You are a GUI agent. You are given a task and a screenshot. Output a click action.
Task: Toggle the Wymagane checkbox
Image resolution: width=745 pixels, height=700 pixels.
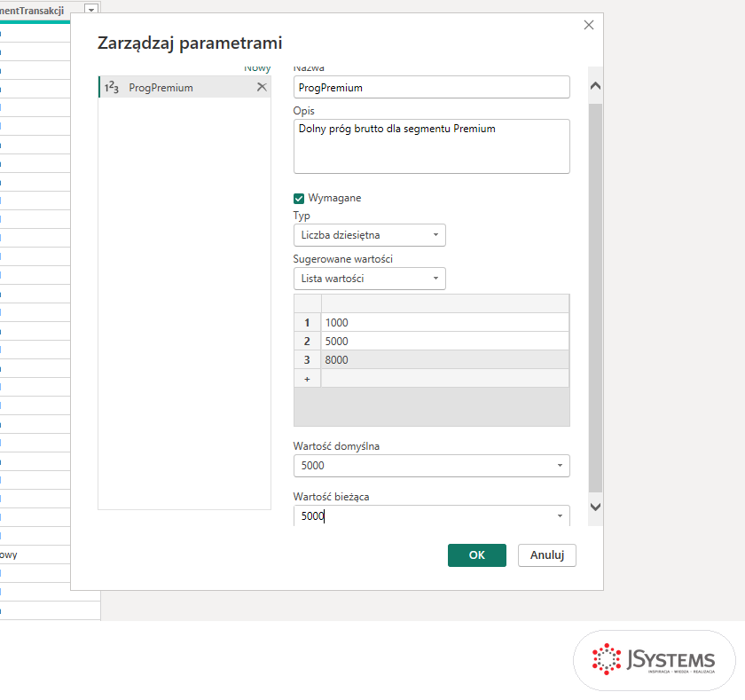click(299, 198)
